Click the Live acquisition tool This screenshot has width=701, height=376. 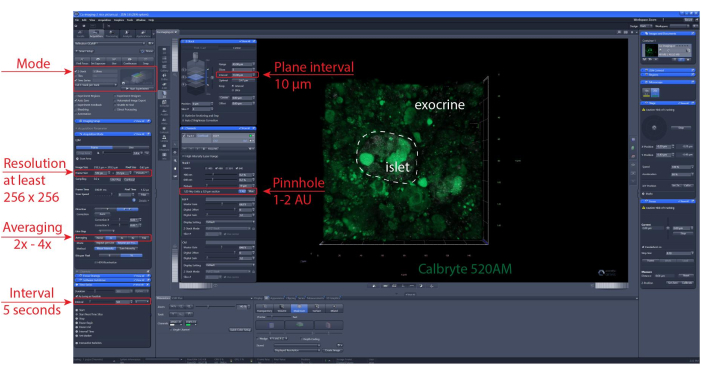point(114,61)
